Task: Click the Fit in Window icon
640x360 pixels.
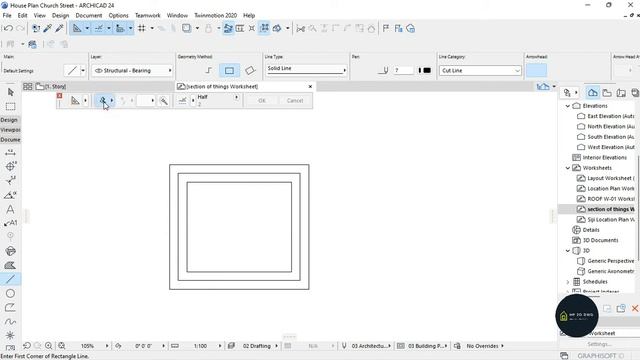Action: click(62, 346)
